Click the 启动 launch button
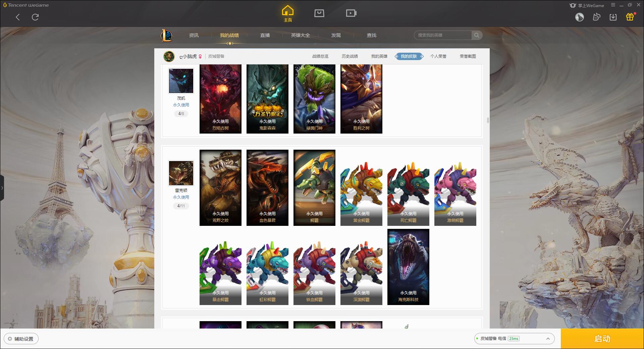This screenshot has width=644, height=349. 602,339
